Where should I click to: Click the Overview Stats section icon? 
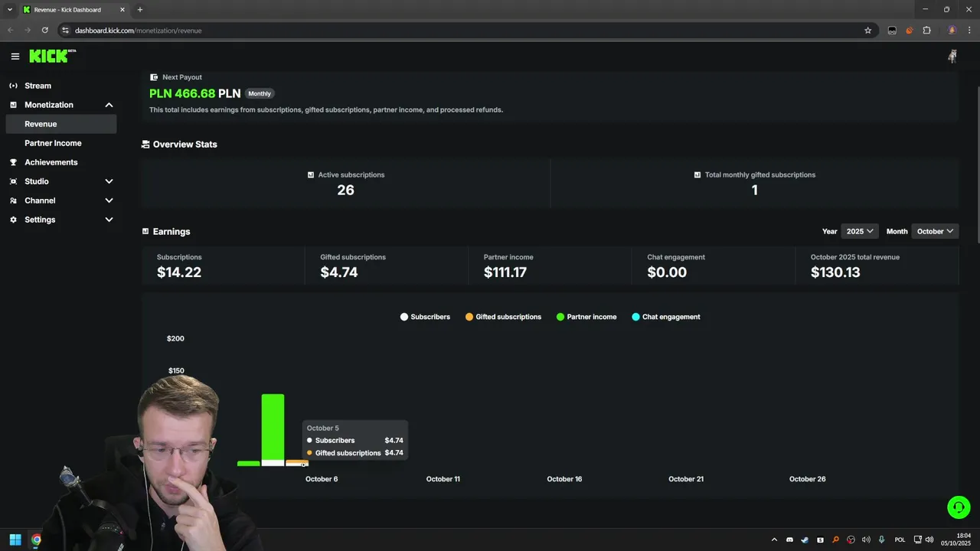pyautogui.click(x=145, y=144)
